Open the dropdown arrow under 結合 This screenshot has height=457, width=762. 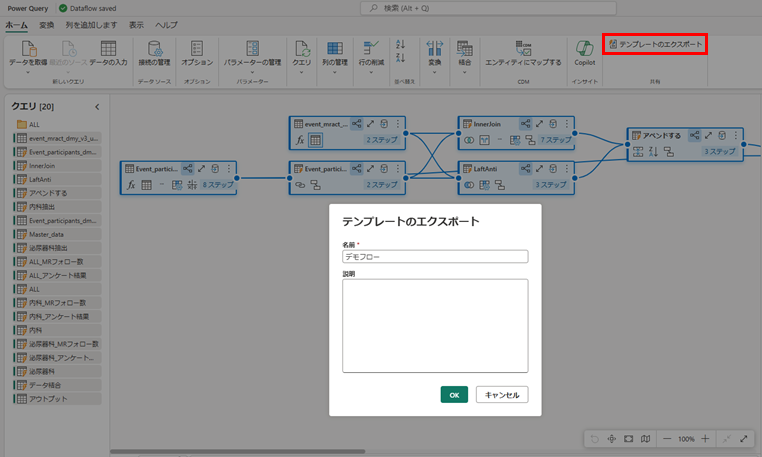[x=465, y=72]
